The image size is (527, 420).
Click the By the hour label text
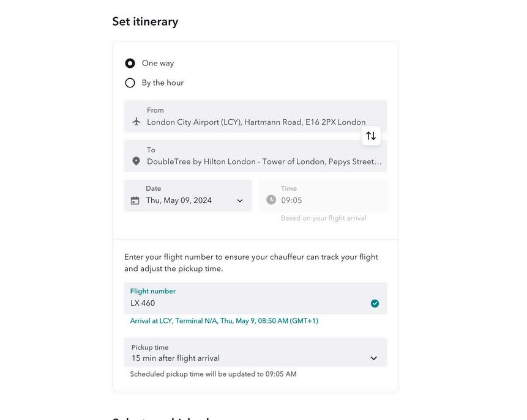click(x=163, y=83)
